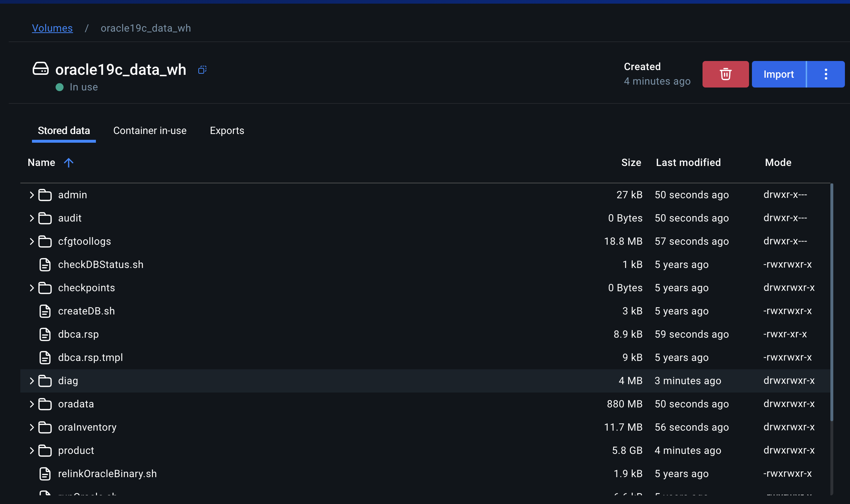Click the red delete volume trash button

(725, 74)
